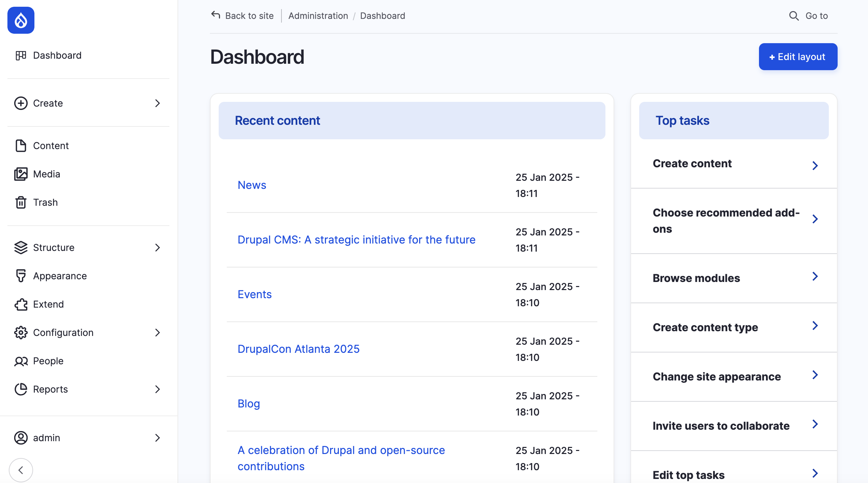
Task: Open DrupalCon Atlanta 2025 content link
Action: click(x=298, y=348)
